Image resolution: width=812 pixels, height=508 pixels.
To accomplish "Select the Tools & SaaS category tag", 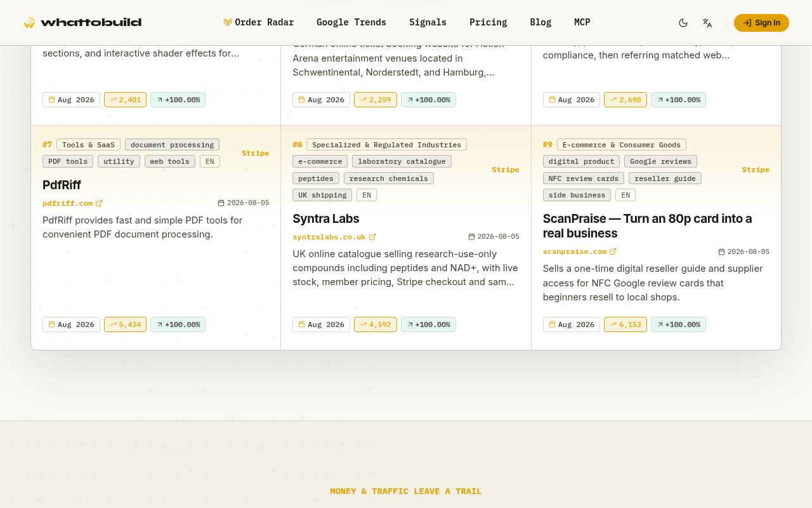I will point(88,145).
